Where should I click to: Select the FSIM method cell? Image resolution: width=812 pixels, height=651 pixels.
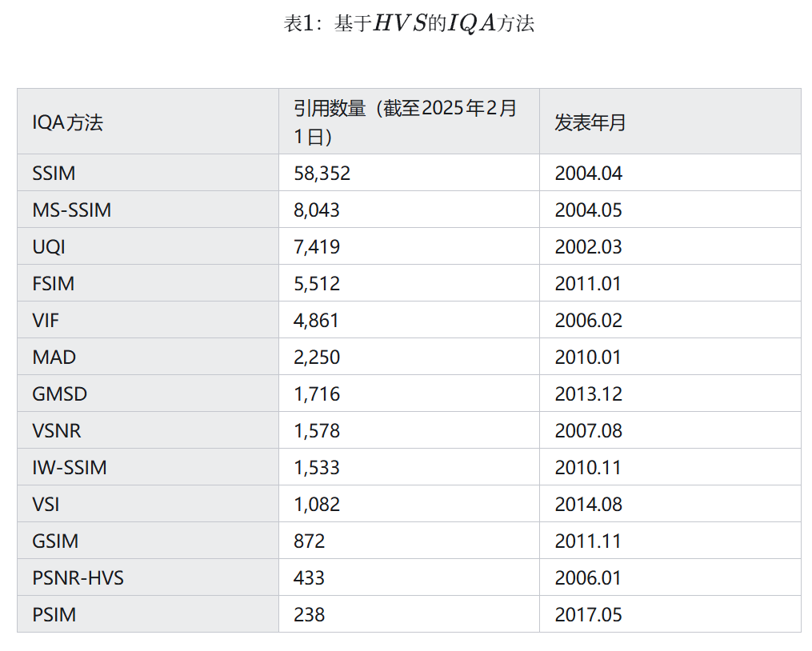click(x=54, y=284)
